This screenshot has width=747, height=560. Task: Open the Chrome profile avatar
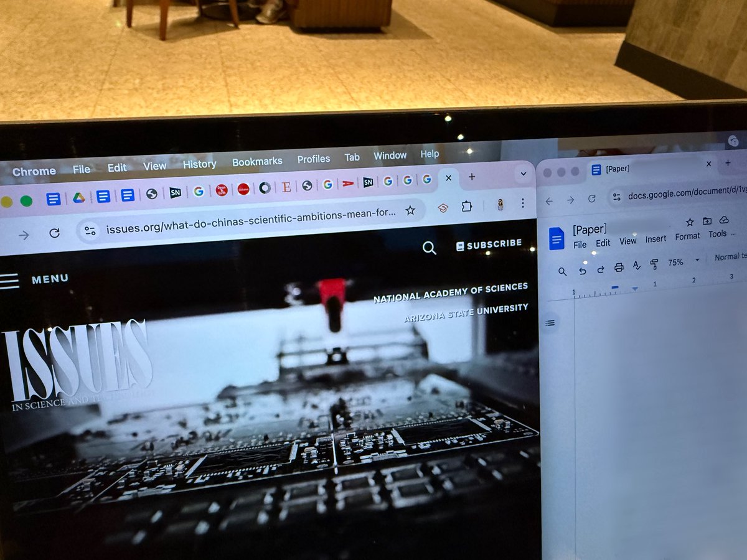[x=500, y=204]
